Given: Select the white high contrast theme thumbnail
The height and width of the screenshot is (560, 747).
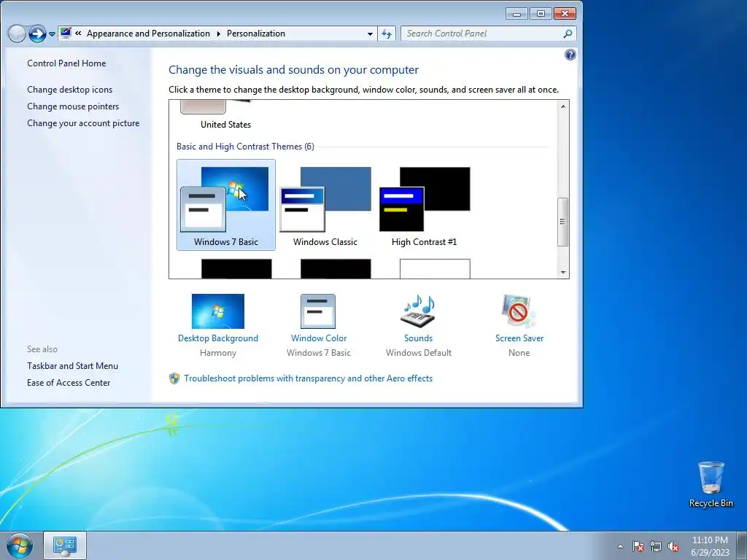Looking at the screenshot, I should [x=435, y=269].
